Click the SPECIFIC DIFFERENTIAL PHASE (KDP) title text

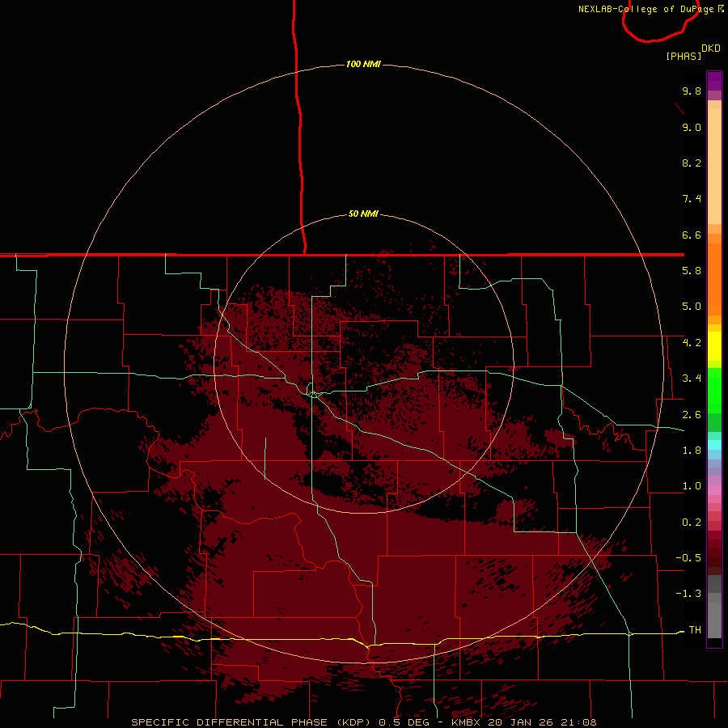click(251, 722)
